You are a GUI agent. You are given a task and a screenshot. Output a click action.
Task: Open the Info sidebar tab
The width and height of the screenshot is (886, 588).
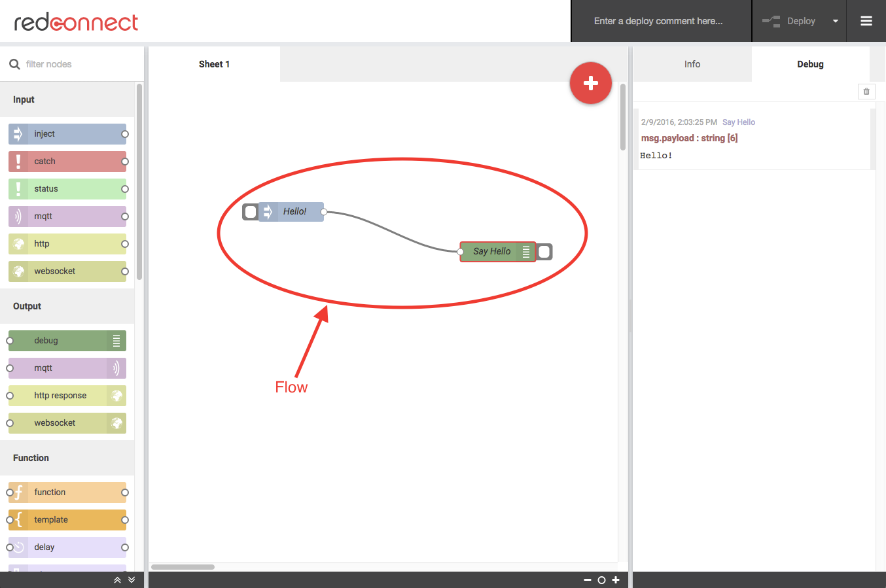point(692,64)
